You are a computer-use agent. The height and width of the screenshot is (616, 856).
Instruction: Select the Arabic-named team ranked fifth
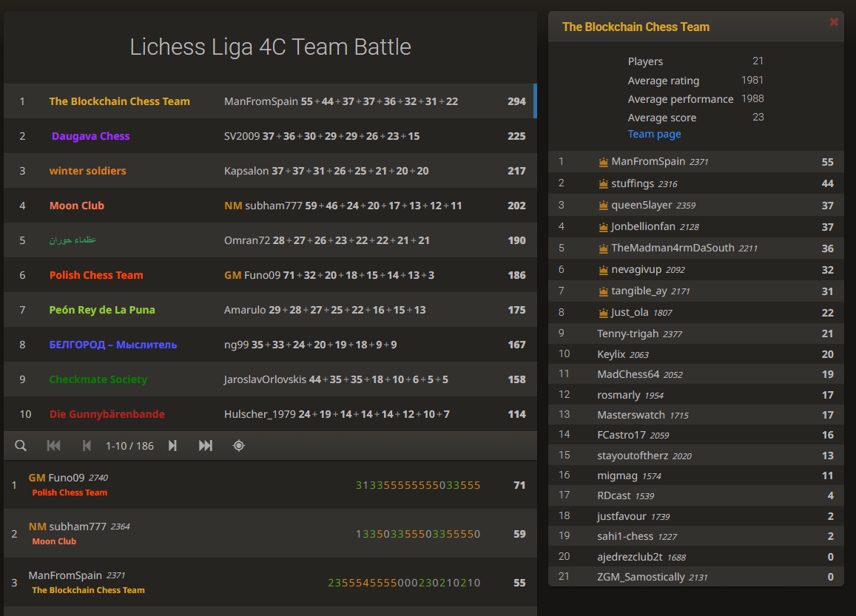73,240
